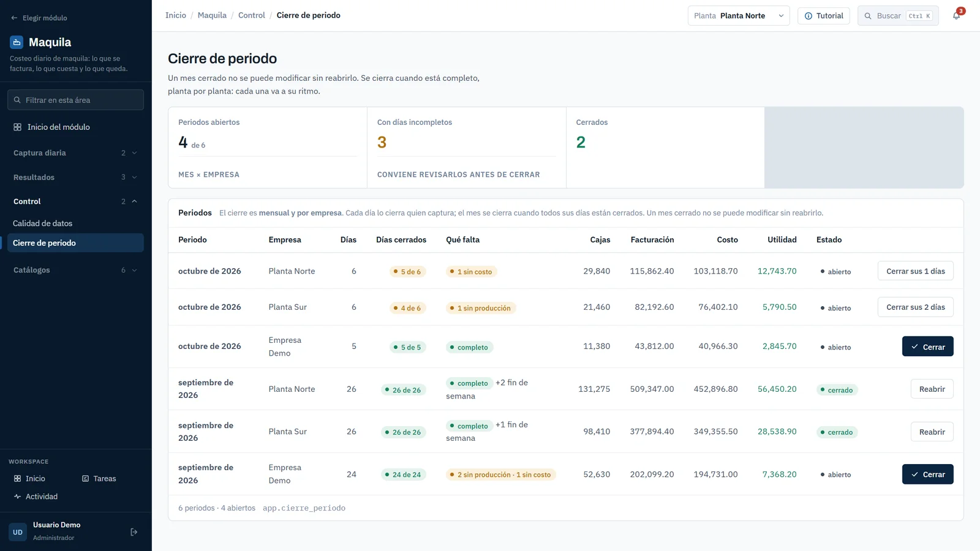Click Inicio breadcrumb link
980x551 pixels.
coord(176,15)
